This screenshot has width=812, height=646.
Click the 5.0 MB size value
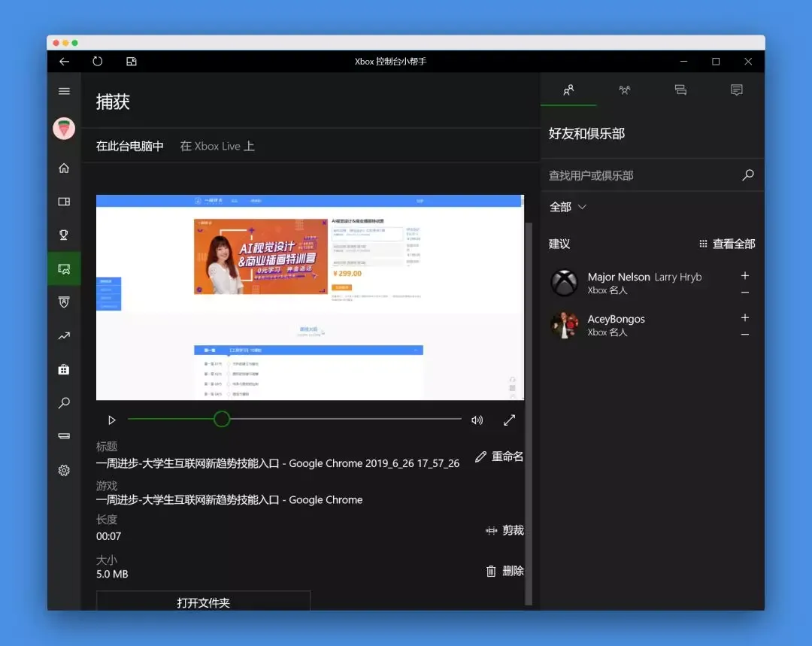pyautogui.click(x=112, y=574)
